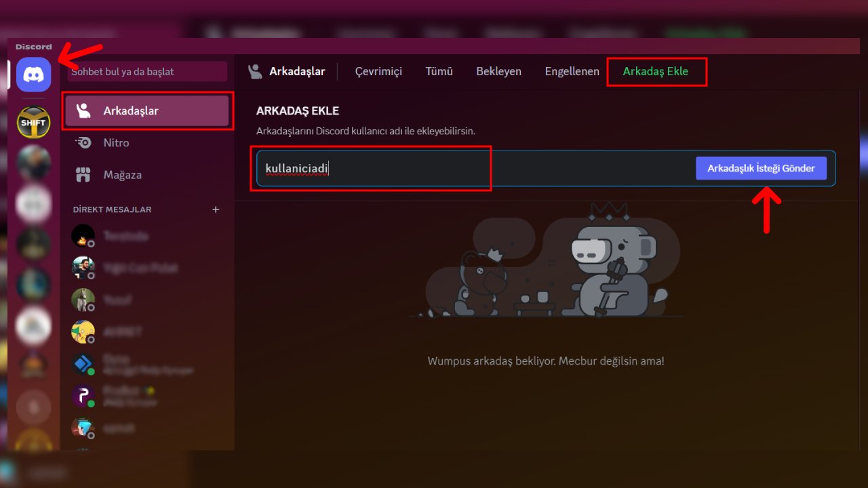Screen dimensions: 868x488
Task: Click the Sohbet bul ya da başlat search box
Action: [147, 72]
